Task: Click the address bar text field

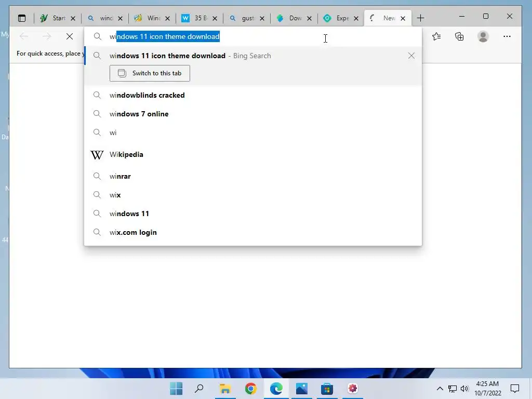Action: [x=253, y=37]
